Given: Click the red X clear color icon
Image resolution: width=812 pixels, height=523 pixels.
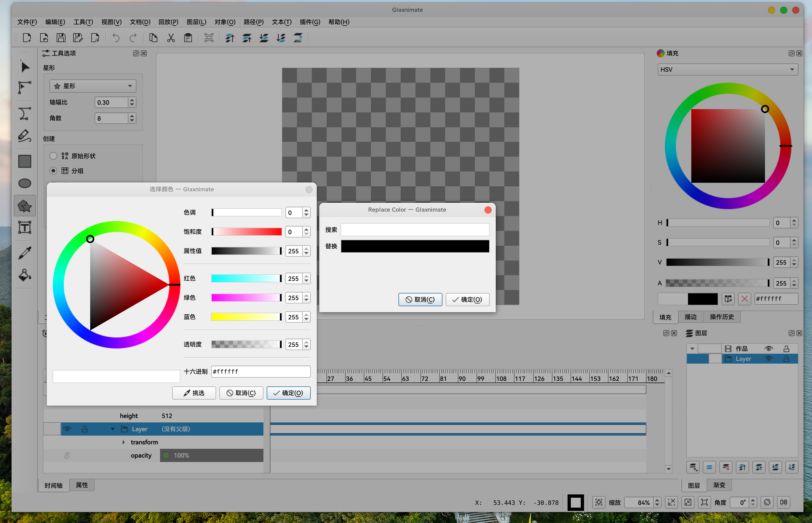Looking at the screenshot, I should pyautogui.click(x=744, y=299).
